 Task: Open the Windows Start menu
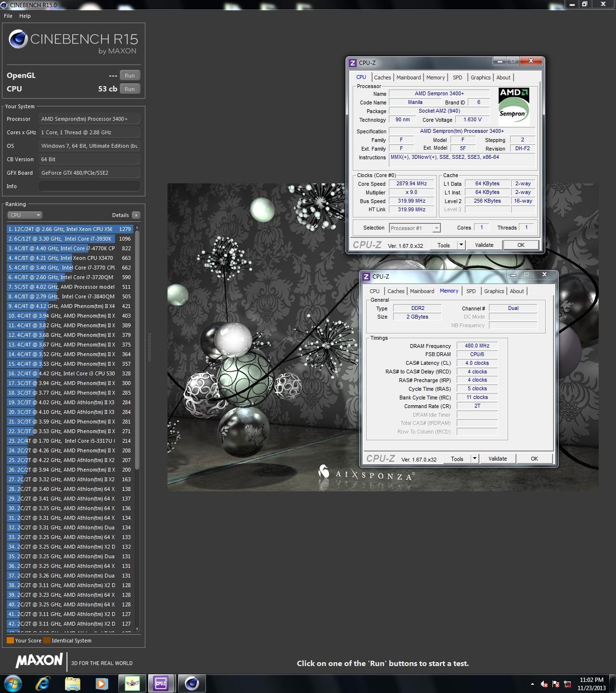tap(13, 683)
